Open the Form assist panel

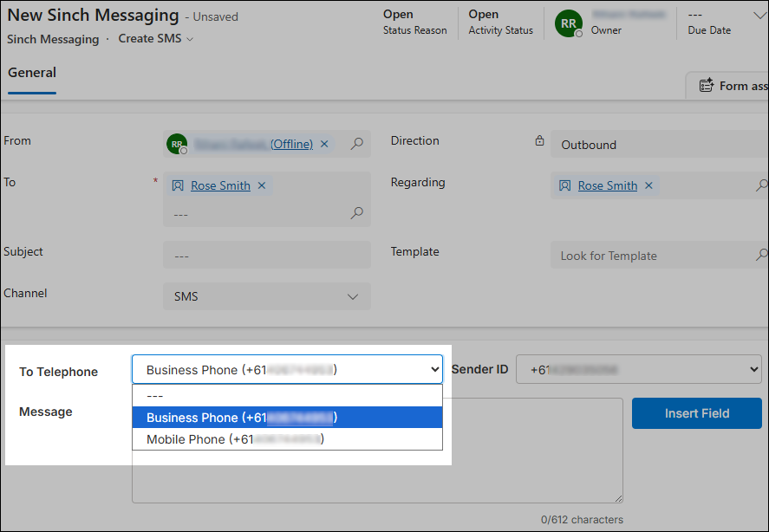click(x=729, y=86)
